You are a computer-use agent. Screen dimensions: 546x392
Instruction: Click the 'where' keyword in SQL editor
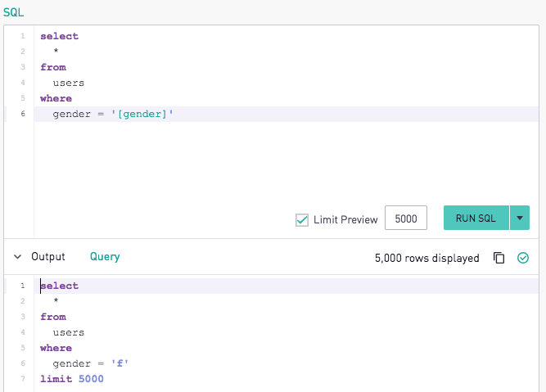(56, 98)
